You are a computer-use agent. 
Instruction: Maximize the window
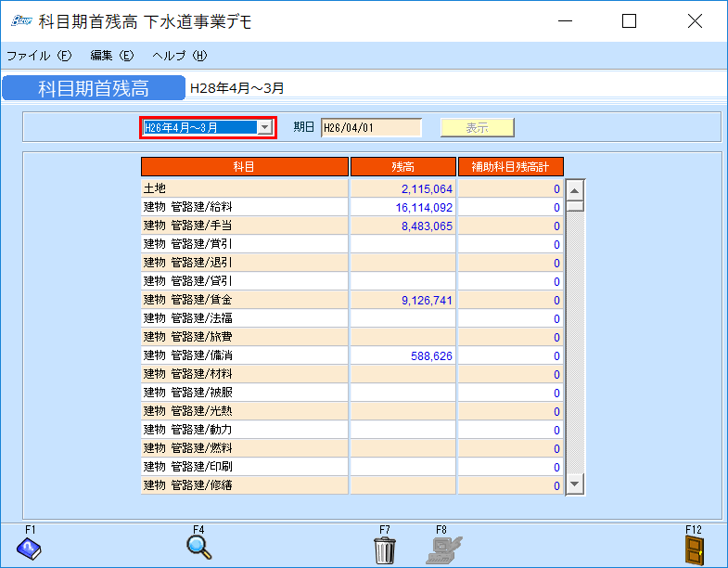tap(629, 21)
